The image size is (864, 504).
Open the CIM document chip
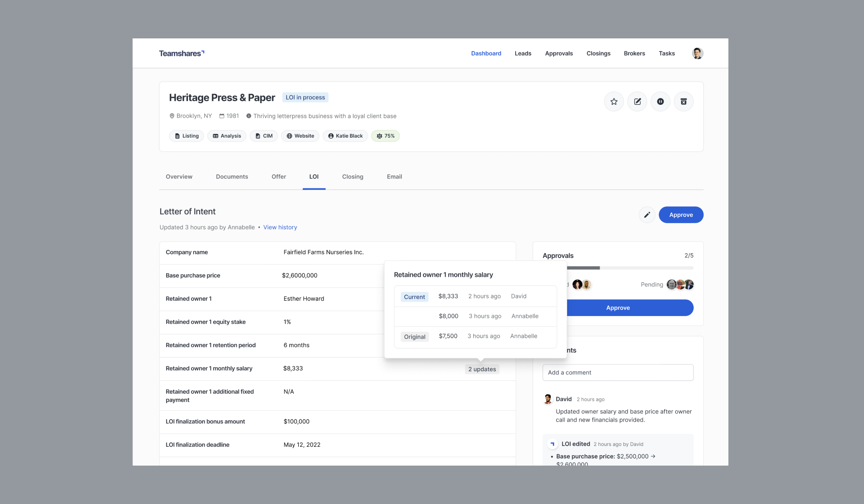264,136
